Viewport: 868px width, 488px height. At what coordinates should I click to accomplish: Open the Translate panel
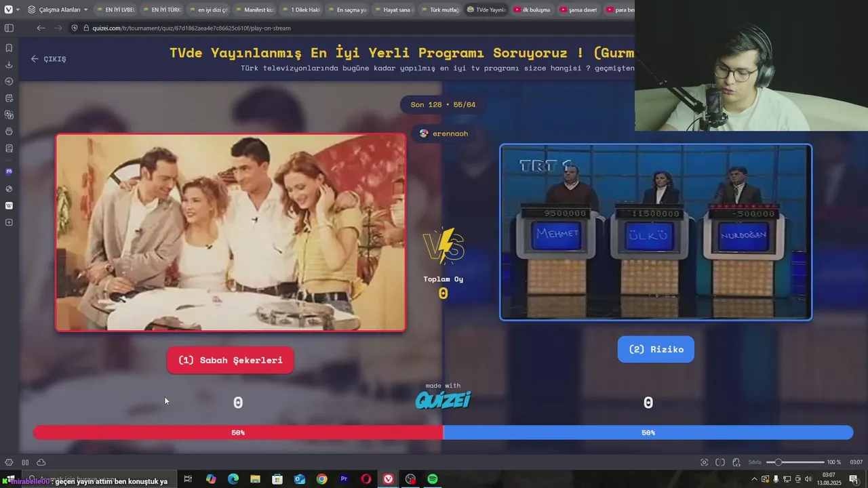(9, 115)
